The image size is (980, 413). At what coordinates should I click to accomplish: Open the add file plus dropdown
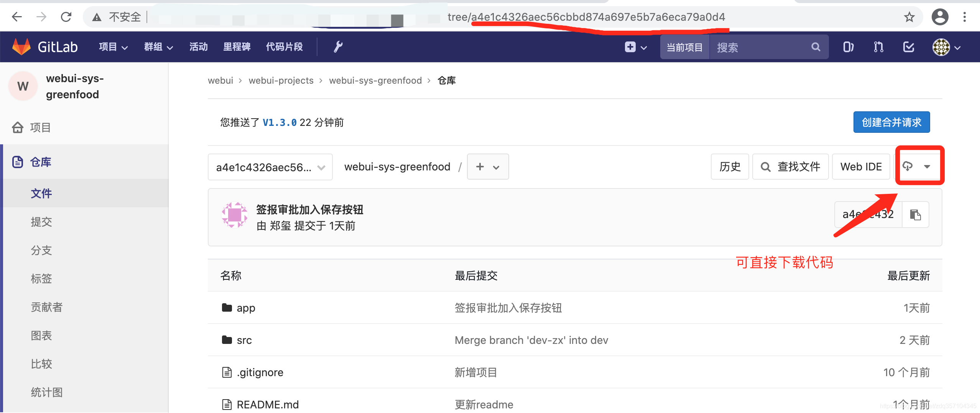(488, 167)
